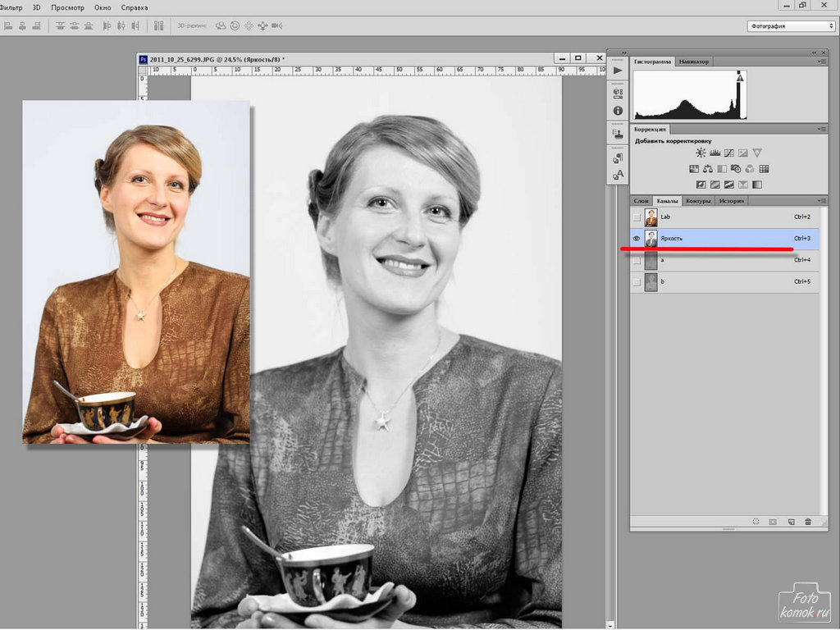Screen dimensions: 840x630
Task: Open the Просмотр menu
Action: click(x=67, y=7)
